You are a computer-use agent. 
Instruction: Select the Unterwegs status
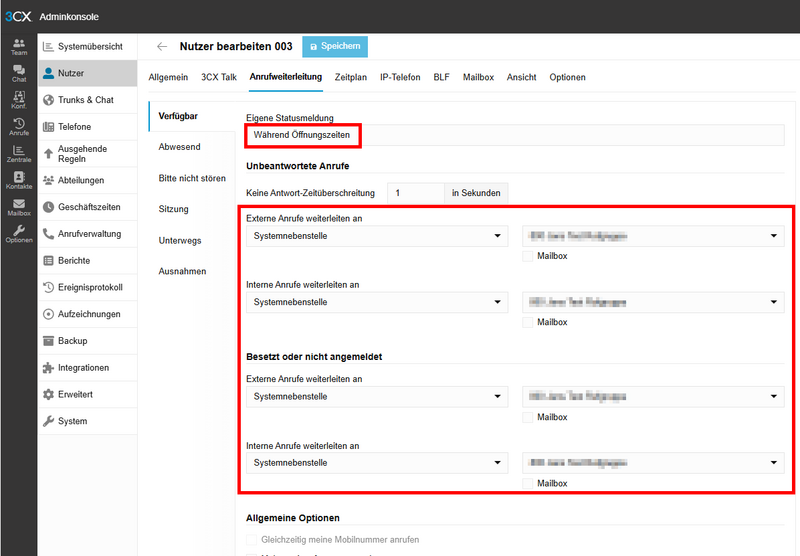(180, 241)
